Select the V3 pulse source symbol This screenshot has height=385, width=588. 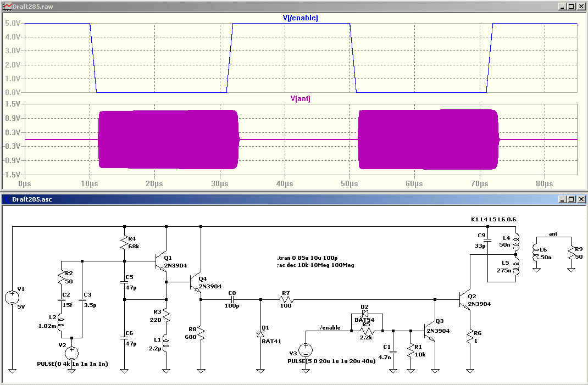[x=306, y=350]
